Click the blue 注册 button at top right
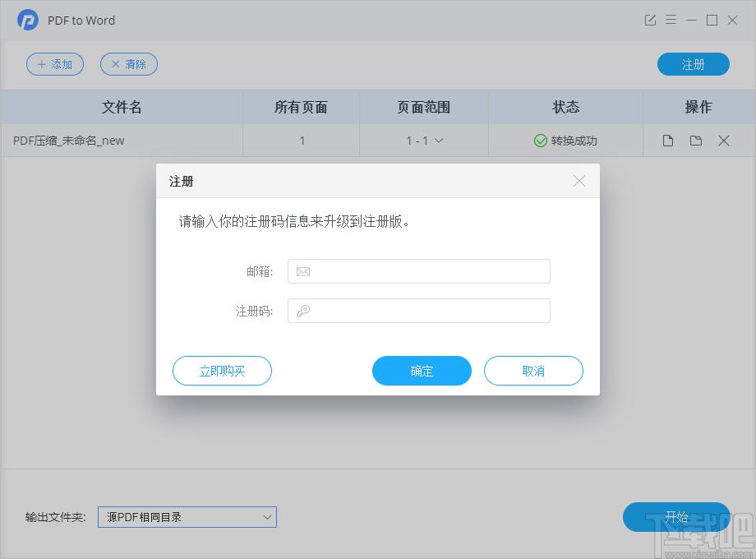The height and width of the screenshot is (559, 756). 694,64
